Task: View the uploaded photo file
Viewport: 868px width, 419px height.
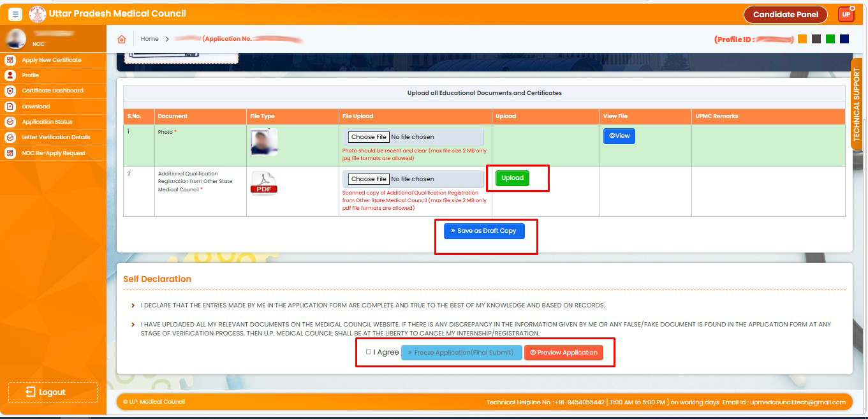Action: coord(619,136)
